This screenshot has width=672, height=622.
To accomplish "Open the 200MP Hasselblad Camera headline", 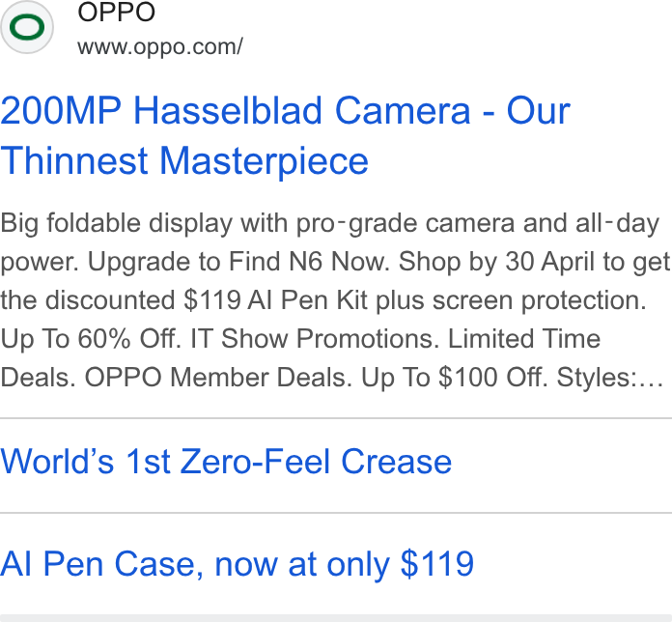I will (x=285, y=111).
